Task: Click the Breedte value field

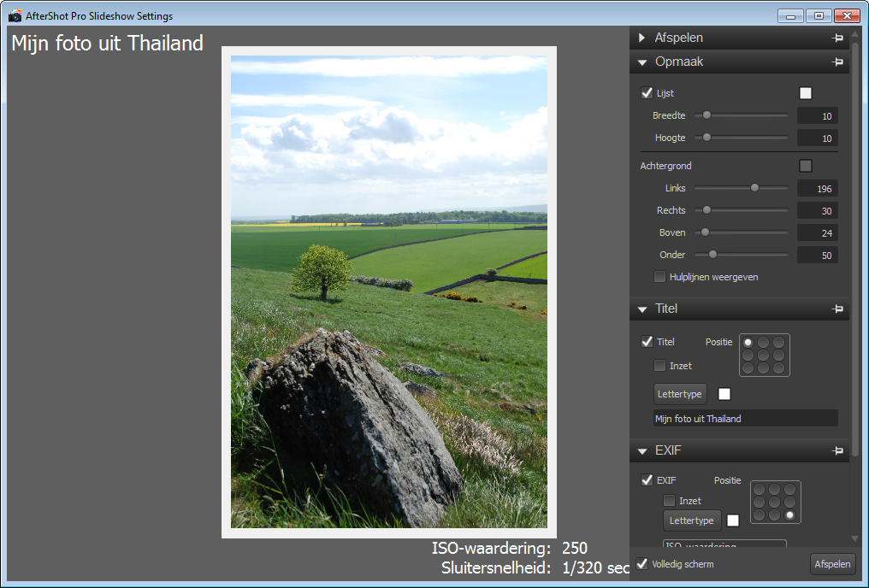Action: tap(817, 116)
